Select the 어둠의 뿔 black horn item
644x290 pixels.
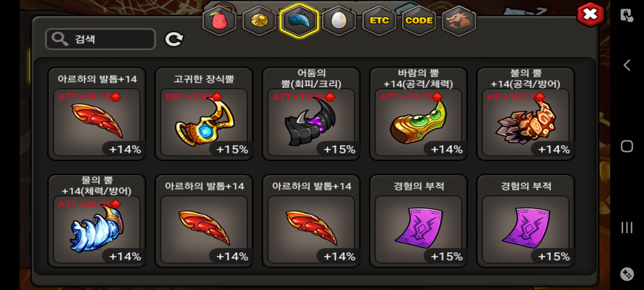[x=311, y=114]
